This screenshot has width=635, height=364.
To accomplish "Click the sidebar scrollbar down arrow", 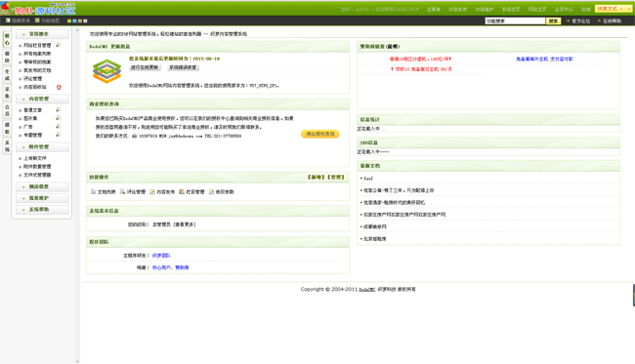I will [x=77, y=362].
